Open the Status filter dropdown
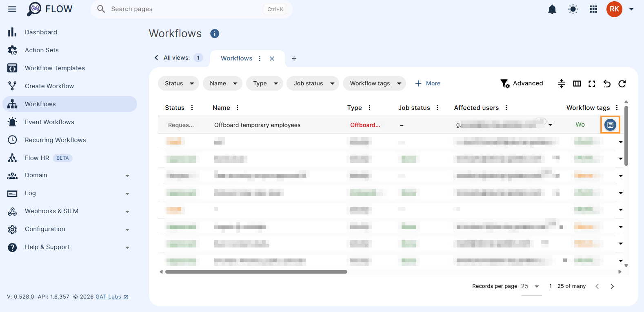Viewport: 644px width, 312px height. (x=178, y=83)
